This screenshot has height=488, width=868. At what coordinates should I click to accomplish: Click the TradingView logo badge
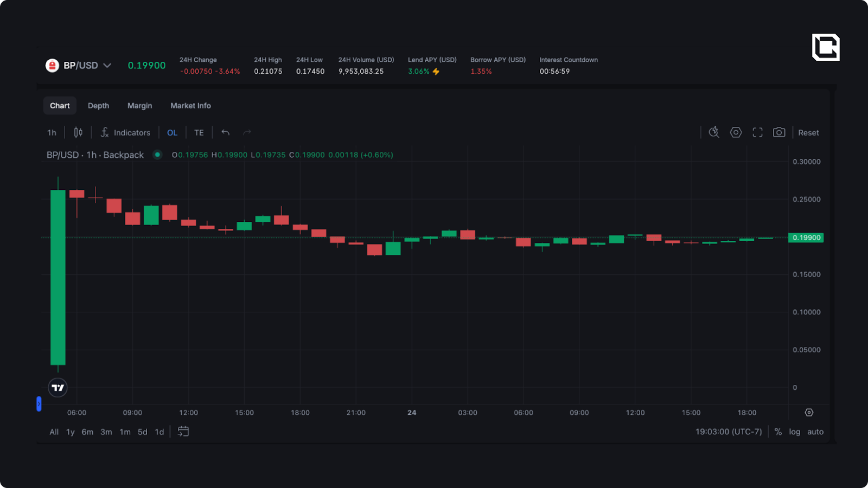click(x=58, y=388)
